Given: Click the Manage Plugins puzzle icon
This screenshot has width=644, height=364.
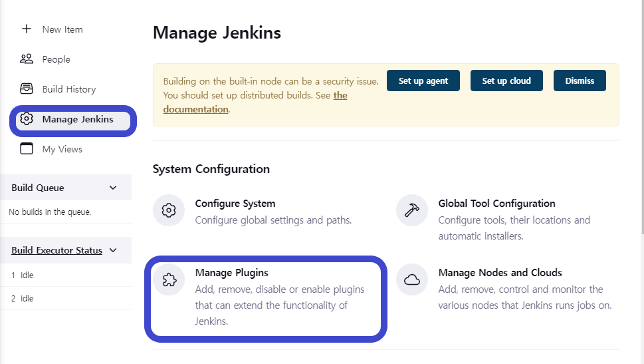Looking at the screenshot, I should pyautogui.click(x=169, y=279).
